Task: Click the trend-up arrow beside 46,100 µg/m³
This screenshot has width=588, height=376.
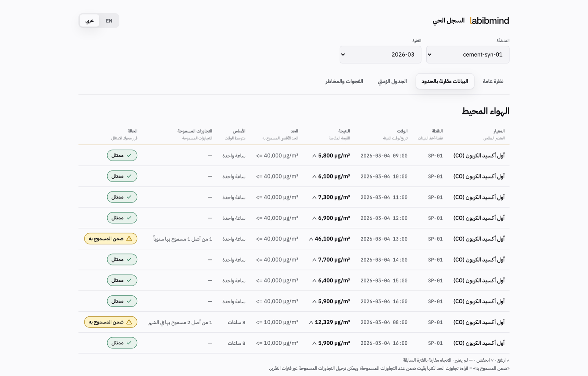Action: click(311, 239)
